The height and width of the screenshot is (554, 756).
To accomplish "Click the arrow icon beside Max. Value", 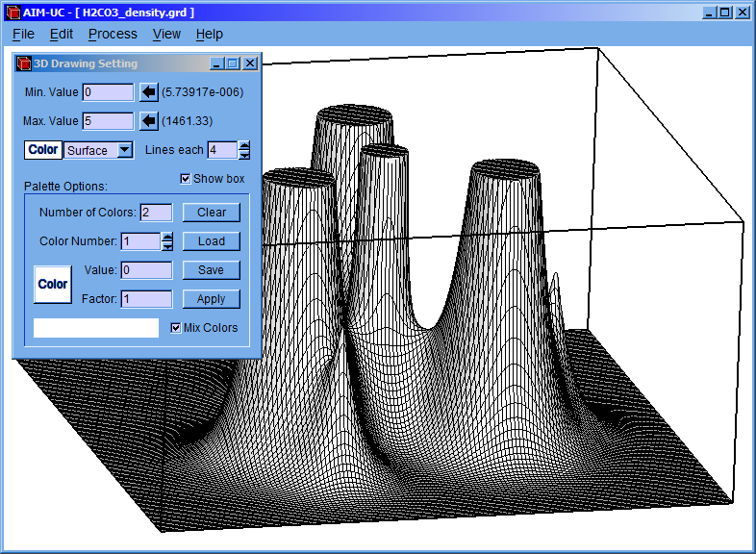I will [x=148, y=121].
